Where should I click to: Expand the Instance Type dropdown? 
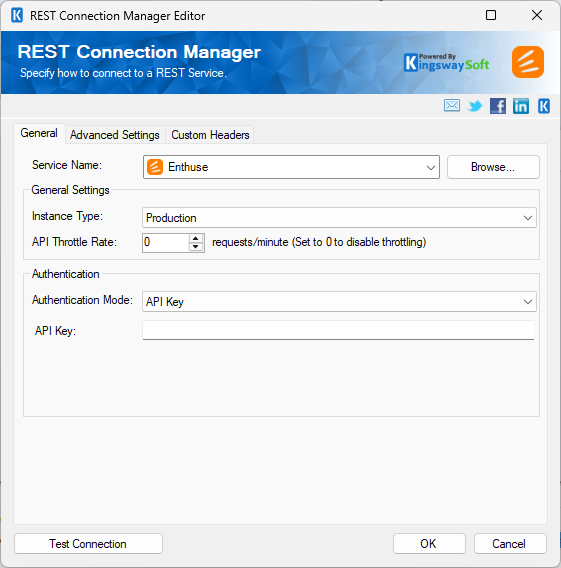point(528,218)
